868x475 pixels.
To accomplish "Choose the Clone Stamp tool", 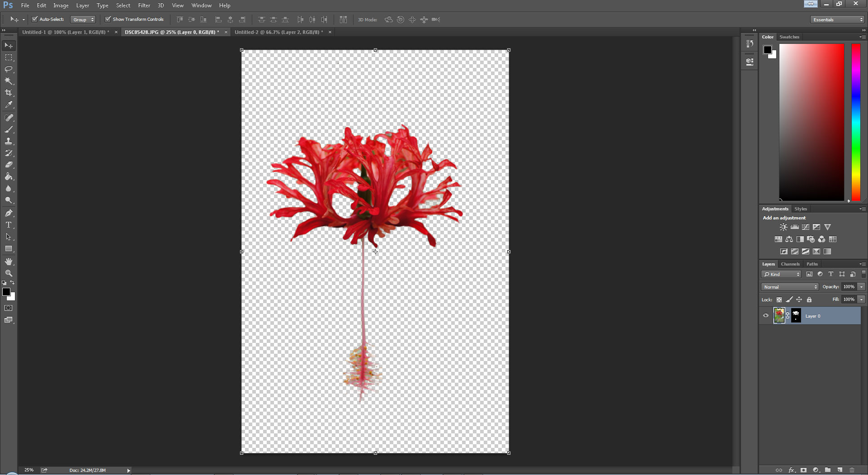I will pos(9,141).
